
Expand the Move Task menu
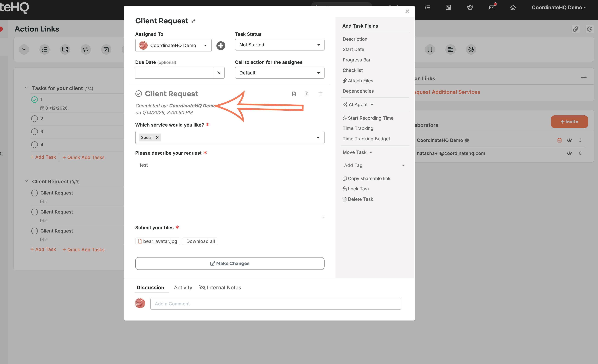pos(357,152)
